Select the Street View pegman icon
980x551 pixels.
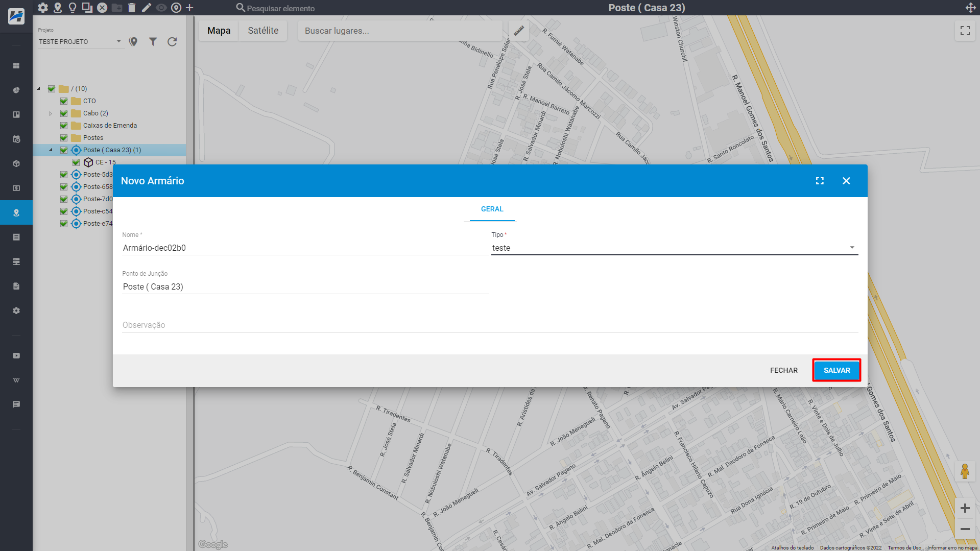click(965, 471)
